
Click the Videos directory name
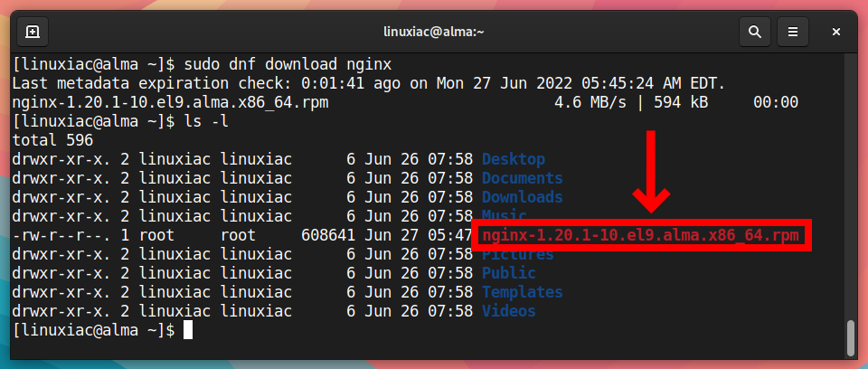point(509,311)
